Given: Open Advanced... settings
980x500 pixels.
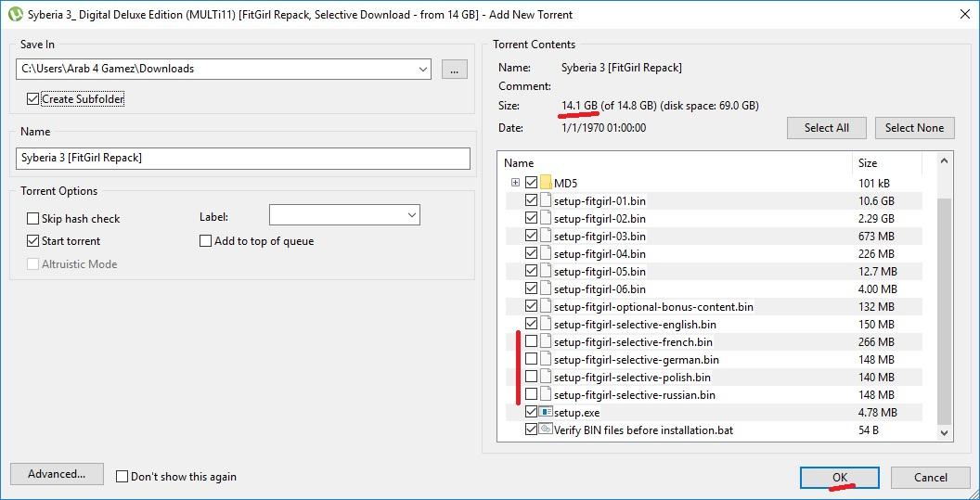Looking at the screenshot, I should (57, 474).
